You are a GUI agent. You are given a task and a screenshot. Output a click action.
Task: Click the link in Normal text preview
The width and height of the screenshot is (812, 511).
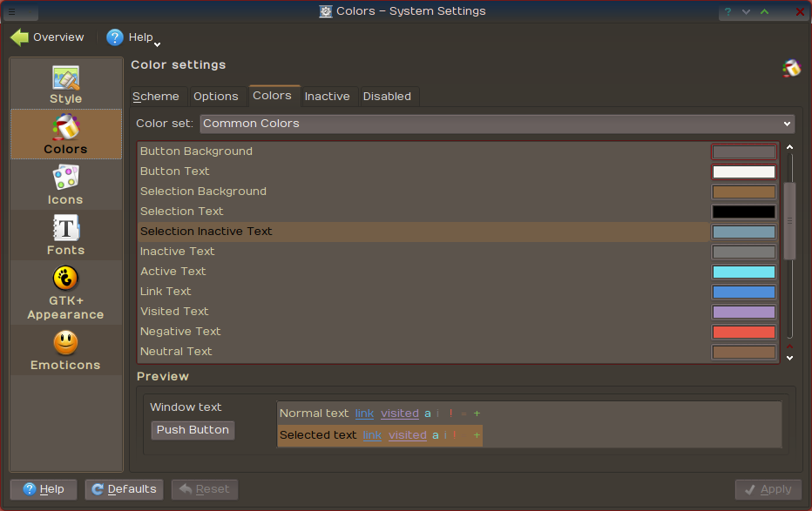pyautogui.click(x=364, y=414)
